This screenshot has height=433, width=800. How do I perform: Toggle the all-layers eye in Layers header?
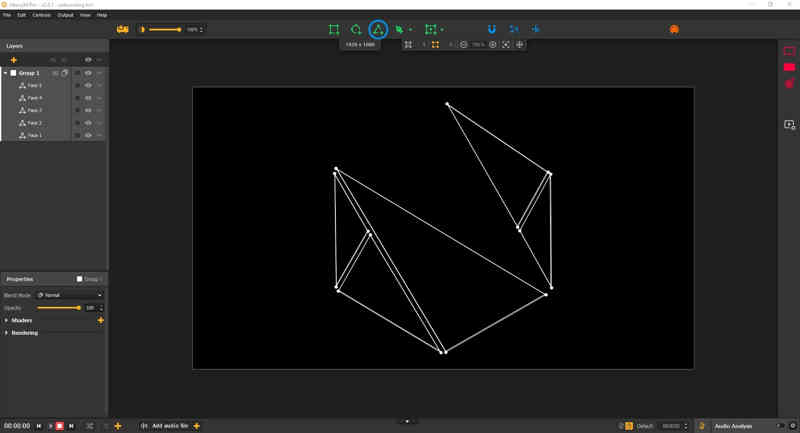88,60
